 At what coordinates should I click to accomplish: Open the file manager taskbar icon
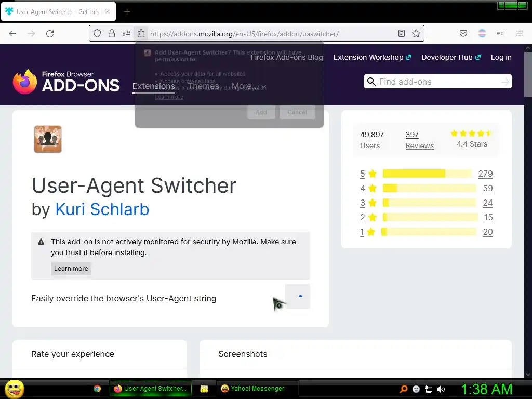204,389
